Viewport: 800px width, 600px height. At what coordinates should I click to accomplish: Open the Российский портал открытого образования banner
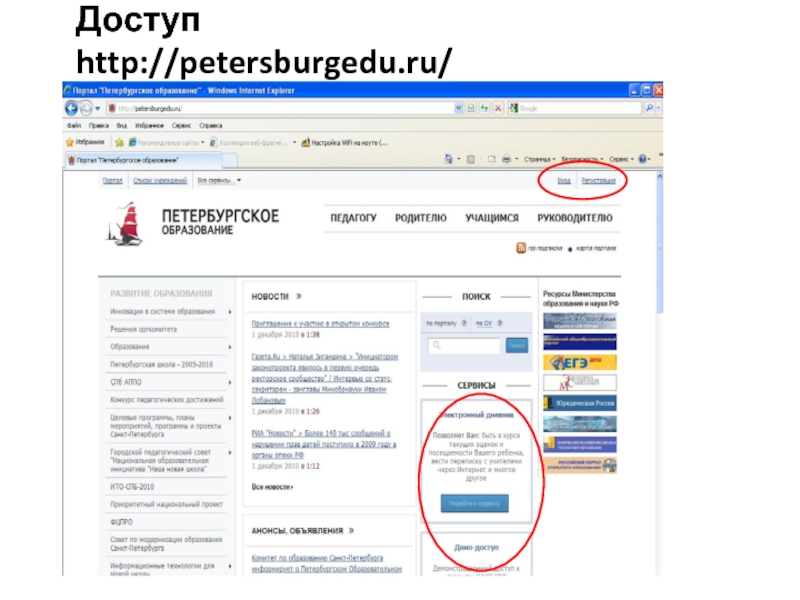click(x=580, y=465)
